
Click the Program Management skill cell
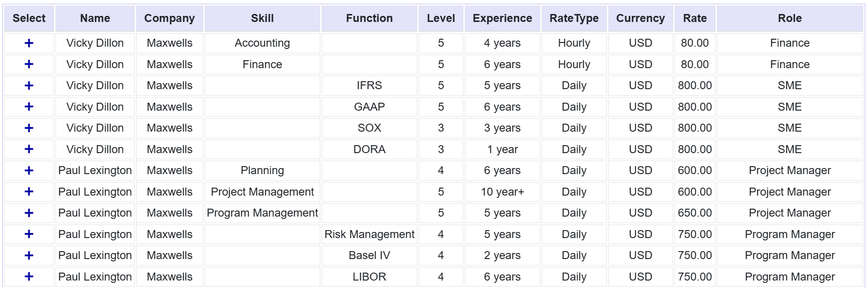point(262,213)
